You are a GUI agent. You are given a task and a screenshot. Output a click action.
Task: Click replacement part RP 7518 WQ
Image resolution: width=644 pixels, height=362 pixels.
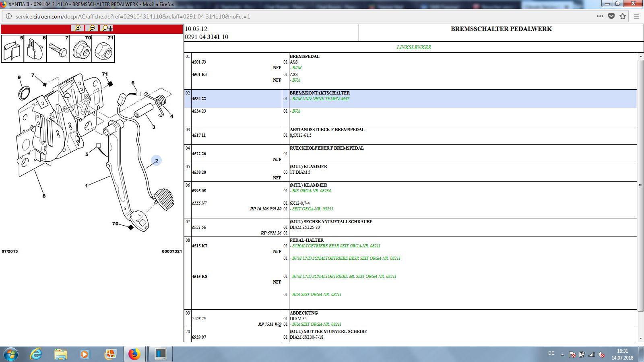[x=270, y=325]
